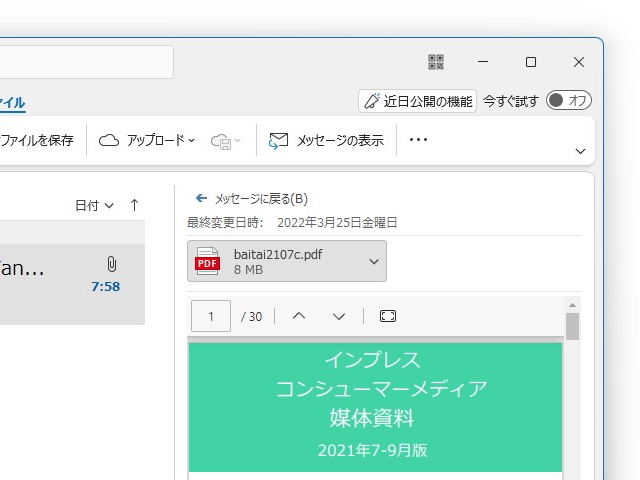The width and height of the screenshot is (640, 480).
Task: Click the back arrow icon
Action: (201, 198)
